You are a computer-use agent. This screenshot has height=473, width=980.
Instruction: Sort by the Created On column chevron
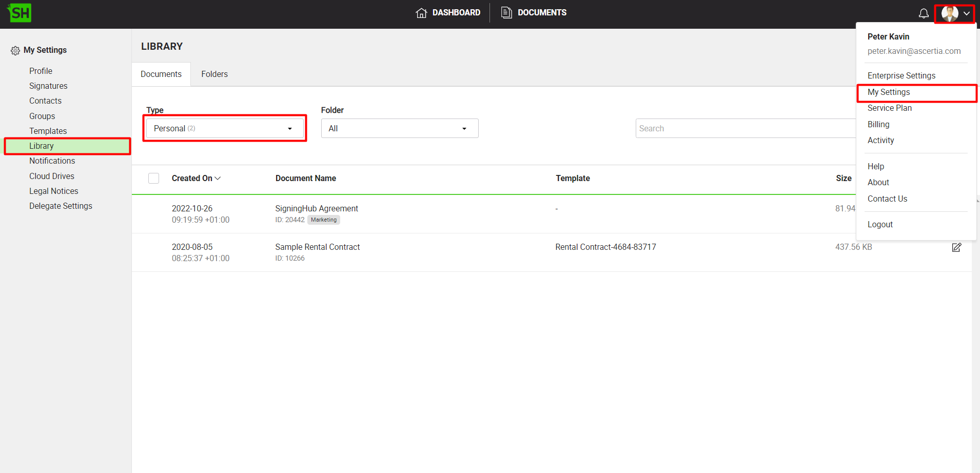[x=218, y=179]
